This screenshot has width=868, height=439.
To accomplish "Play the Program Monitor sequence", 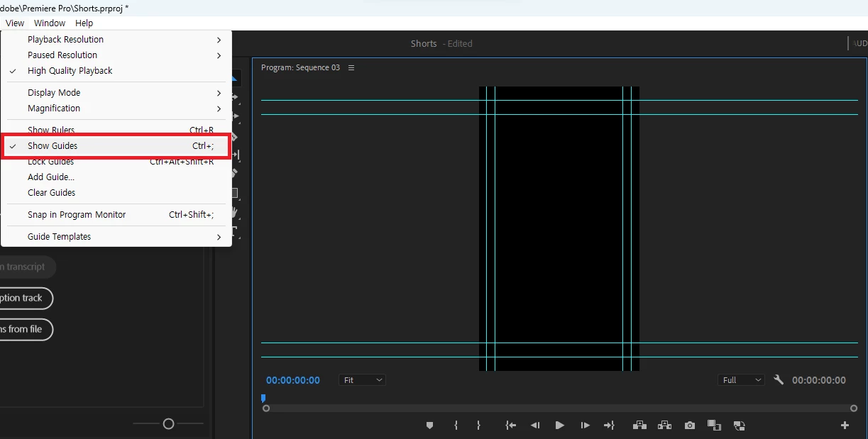I will tap(559, 426).
